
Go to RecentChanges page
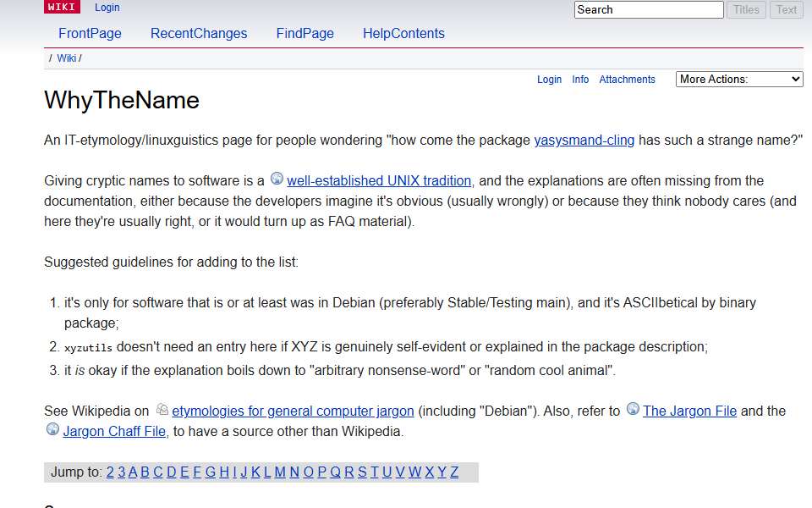(x=199, y=33)
